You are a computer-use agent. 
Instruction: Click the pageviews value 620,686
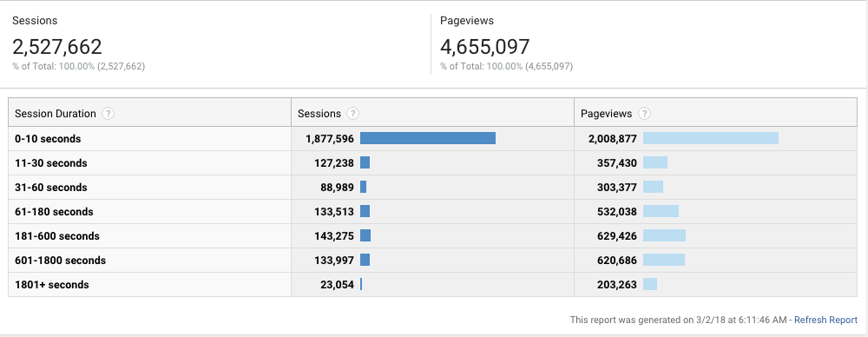616,261
